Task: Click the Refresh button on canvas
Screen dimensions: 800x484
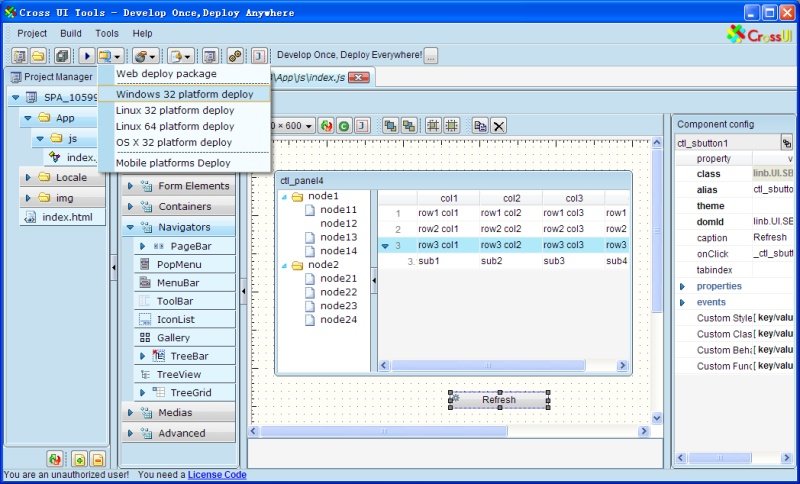Action: (499, 400)
